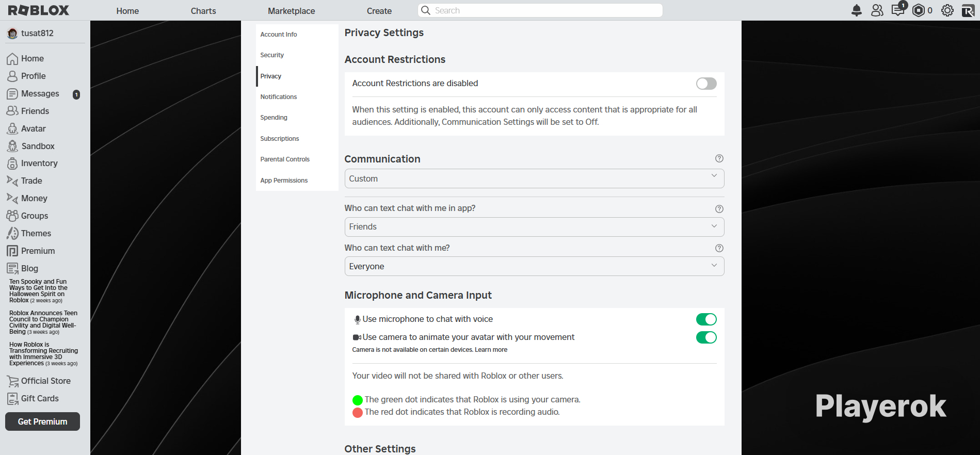The image size is (980, 455).
Task: Click the Inventory backpack icon
Action: click(12, 164)
